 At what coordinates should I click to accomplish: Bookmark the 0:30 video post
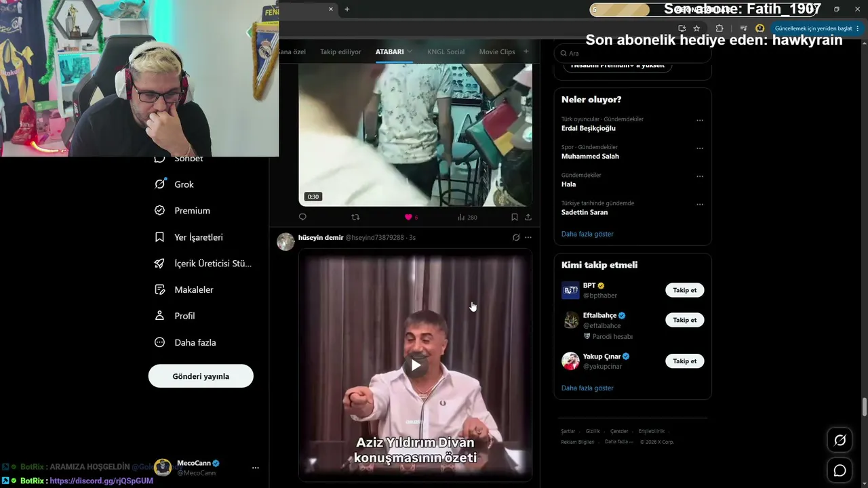point(515,217)
